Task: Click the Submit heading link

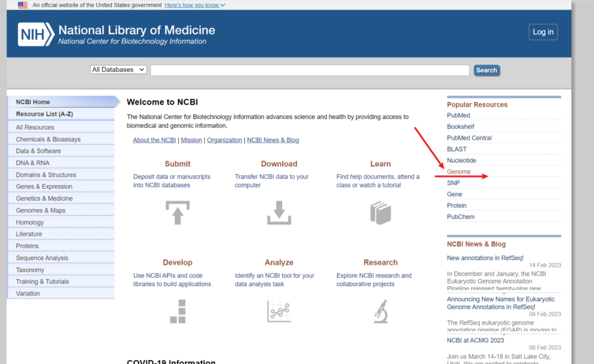Action: pos(177,164)
